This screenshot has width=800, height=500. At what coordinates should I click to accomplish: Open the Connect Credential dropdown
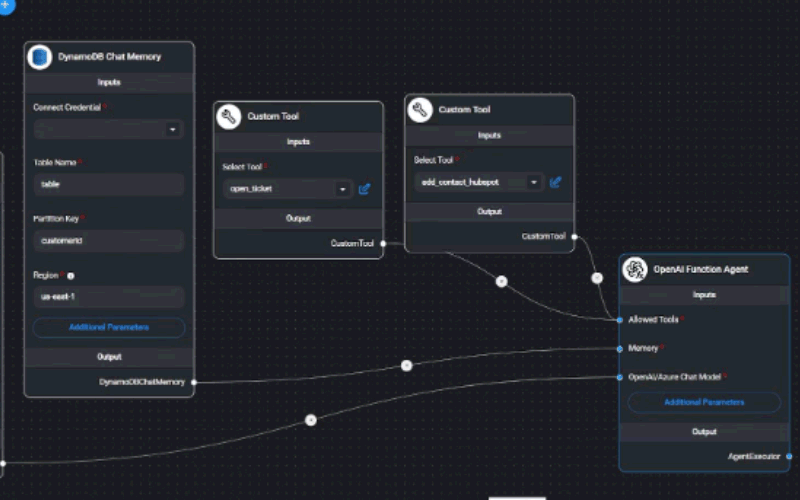pyautogui.click(x=109, y=130)
